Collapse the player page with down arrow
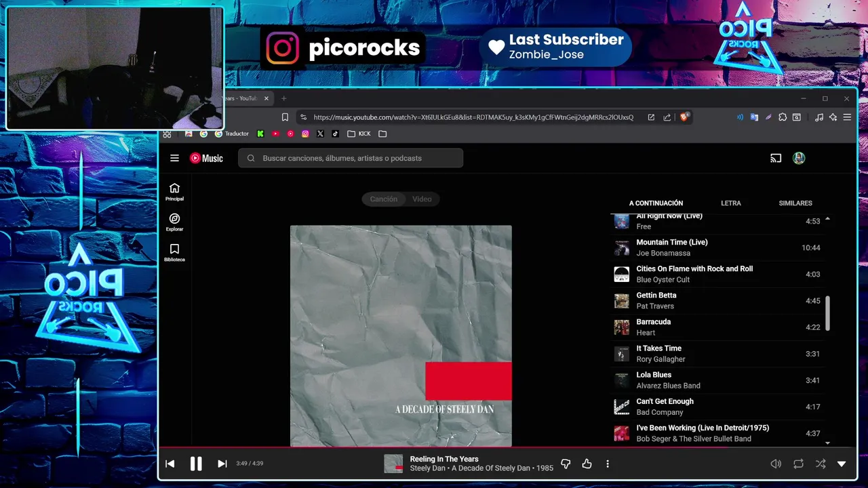The image size is (868, 488). pyautogui.click(x=842, y=464)
